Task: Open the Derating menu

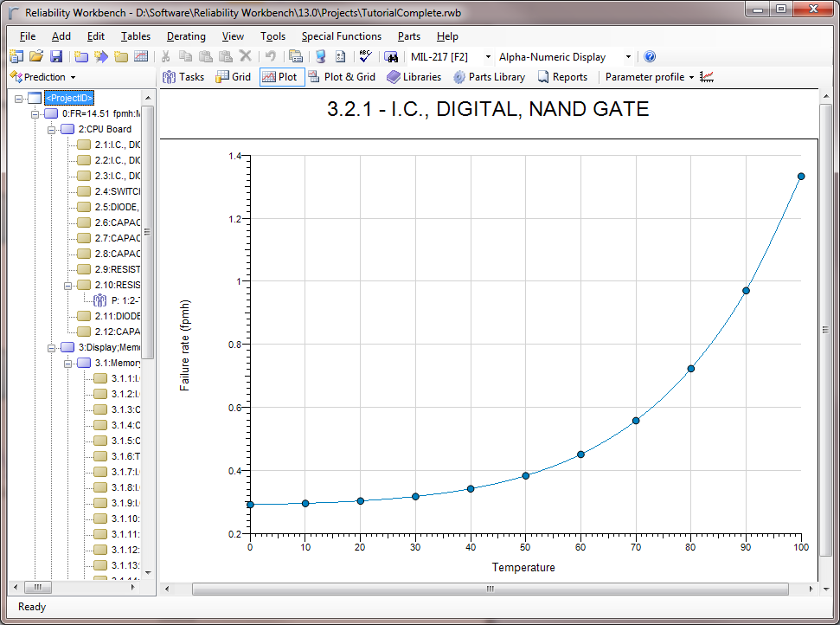Action: 186,36
